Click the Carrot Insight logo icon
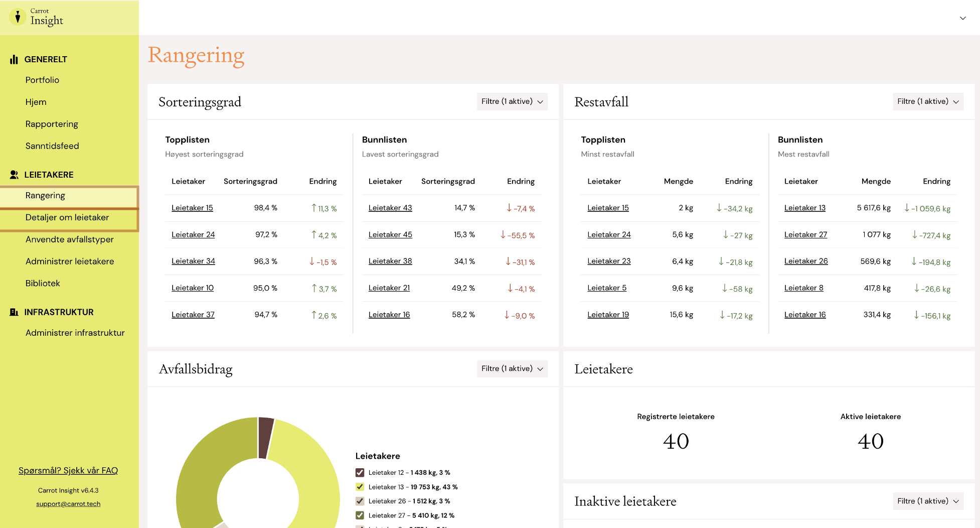This screenshot has width=980, height=528. [x=18, y=17]
